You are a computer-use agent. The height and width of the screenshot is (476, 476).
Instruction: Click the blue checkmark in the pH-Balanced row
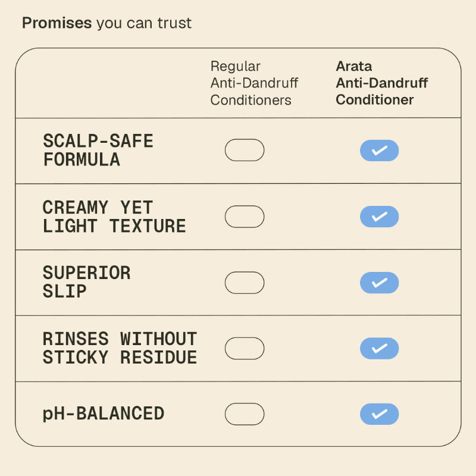click(x=379, y=414)
